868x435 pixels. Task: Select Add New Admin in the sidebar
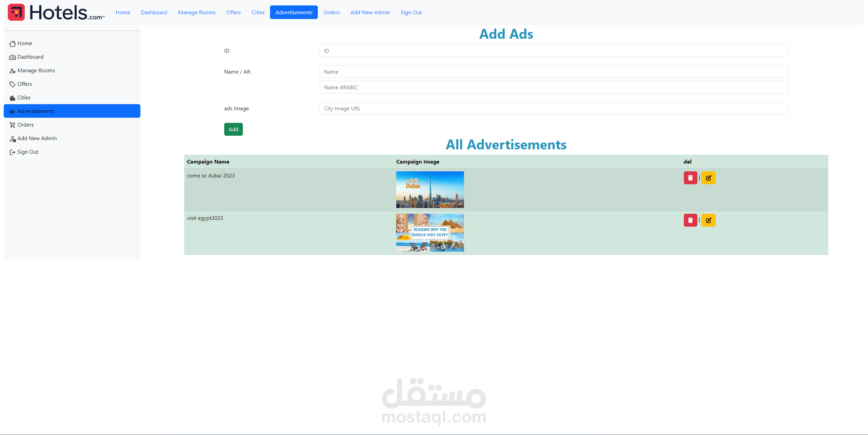click(33, 138)
